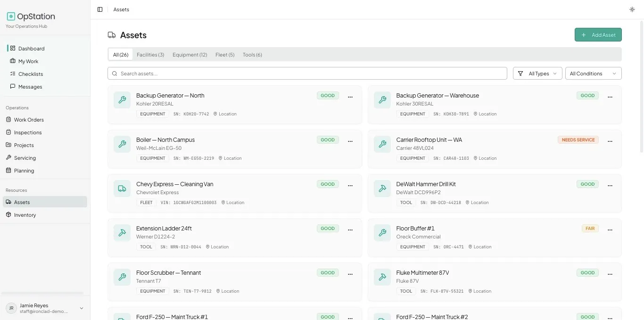The image size is (644, 320).
Task: Click the wrench icon for Floor Buffer #1
Action: (x=382, y=233)
